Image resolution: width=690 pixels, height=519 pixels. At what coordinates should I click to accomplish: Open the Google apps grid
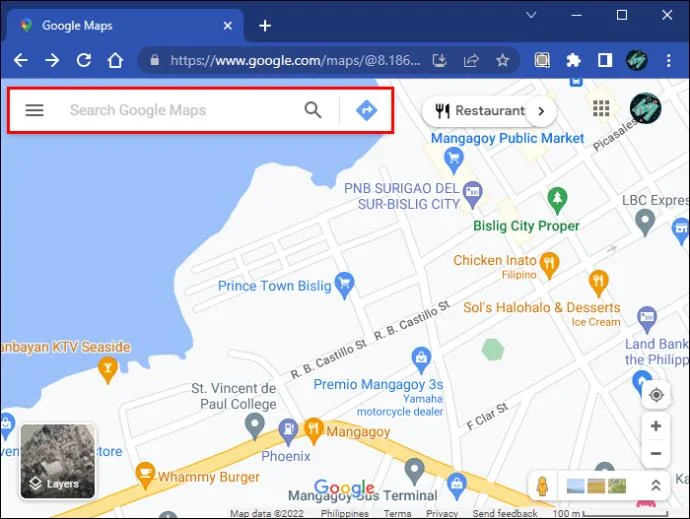[x=601, y=108]
